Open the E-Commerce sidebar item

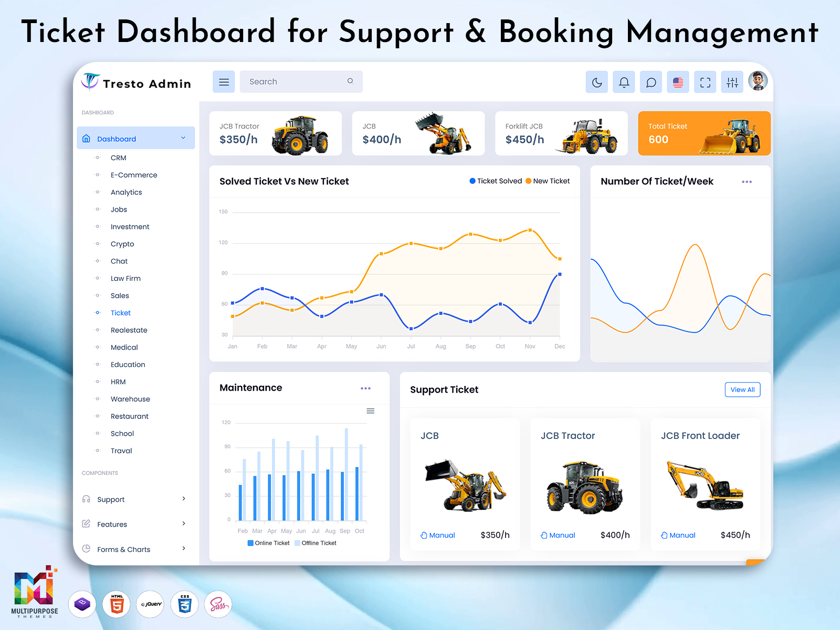(x=134, y=175)
